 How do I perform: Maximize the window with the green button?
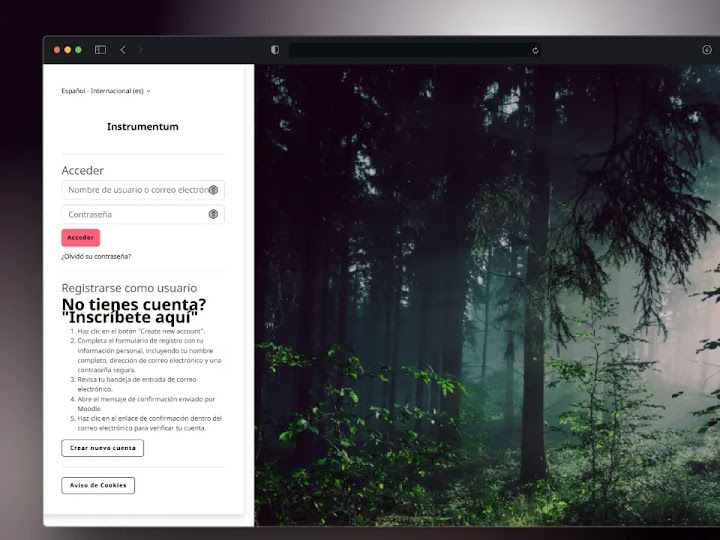click(x=79, y=50)
